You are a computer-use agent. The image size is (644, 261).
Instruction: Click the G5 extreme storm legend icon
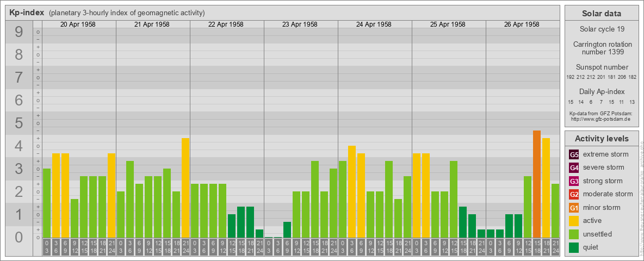point(574,155)
